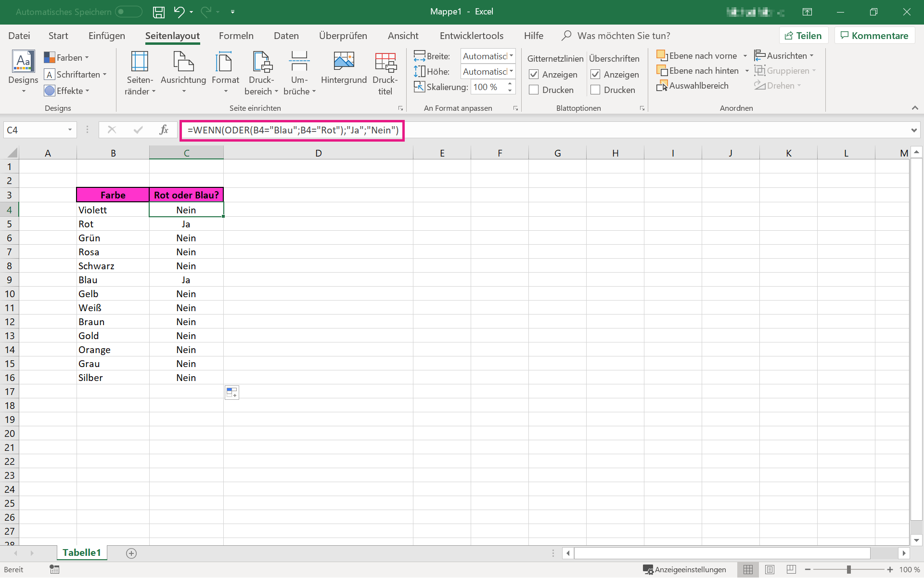The image size is (924, 578).
Task: Click the zoom slider handle
Action: tap(849, 569)
